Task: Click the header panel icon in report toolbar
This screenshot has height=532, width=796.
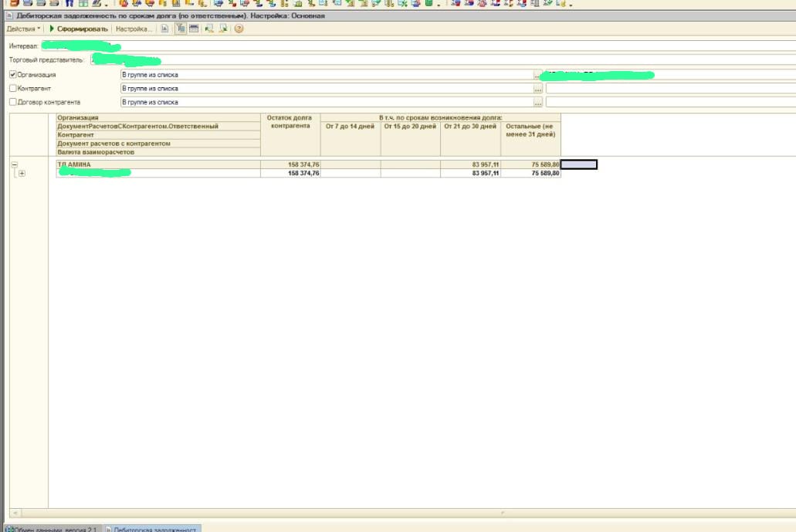Action: (x=194, y=29)
